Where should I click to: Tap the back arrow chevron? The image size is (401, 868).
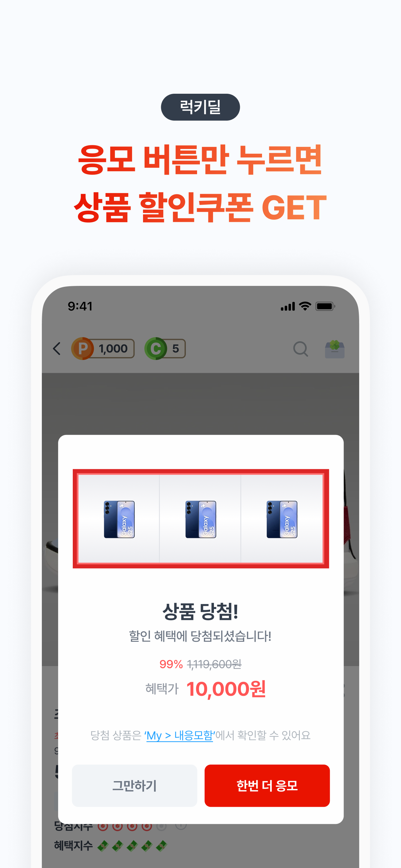[57, 348]
